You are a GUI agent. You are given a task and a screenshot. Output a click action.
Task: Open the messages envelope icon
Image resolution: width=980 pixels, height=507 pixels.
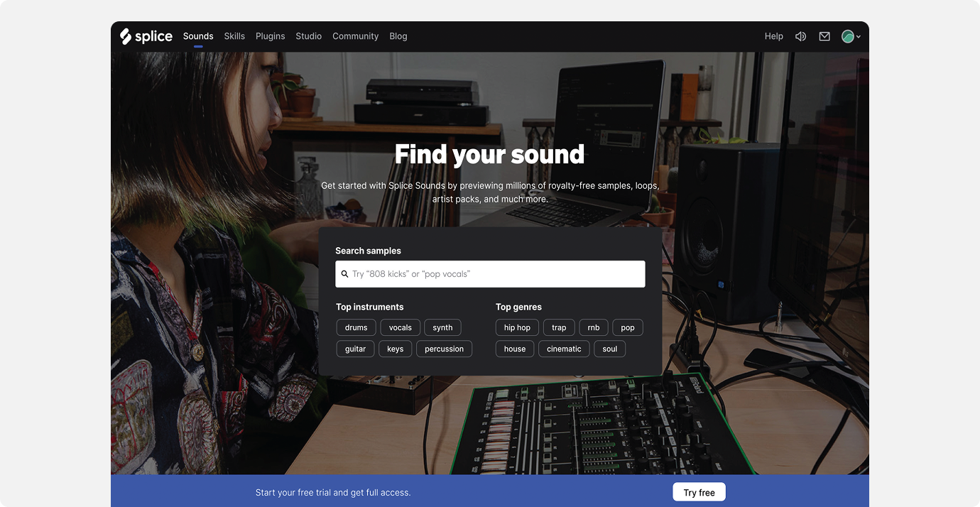[x=824, y=36]
